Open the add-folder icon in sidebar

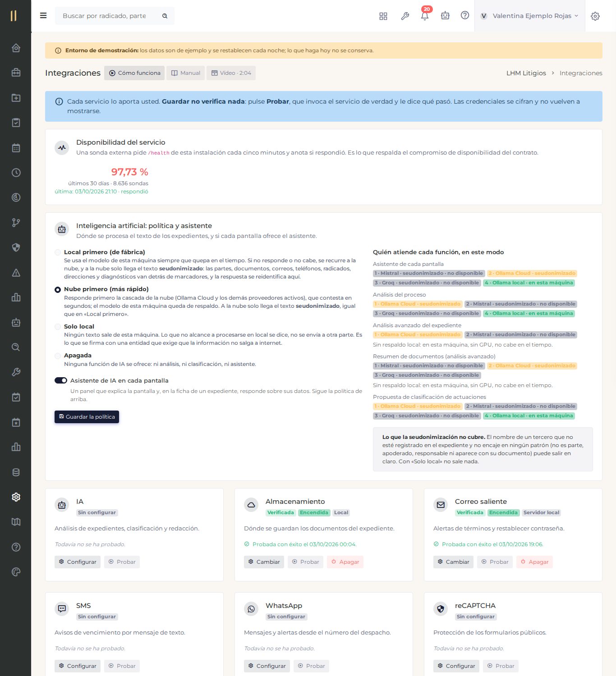point(16,98)
